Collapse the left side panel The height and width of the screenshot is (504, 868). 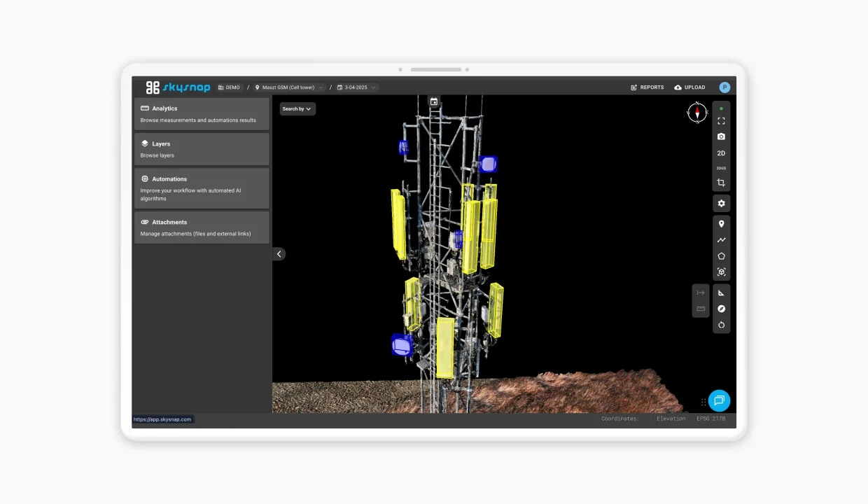tap(279, 254)
